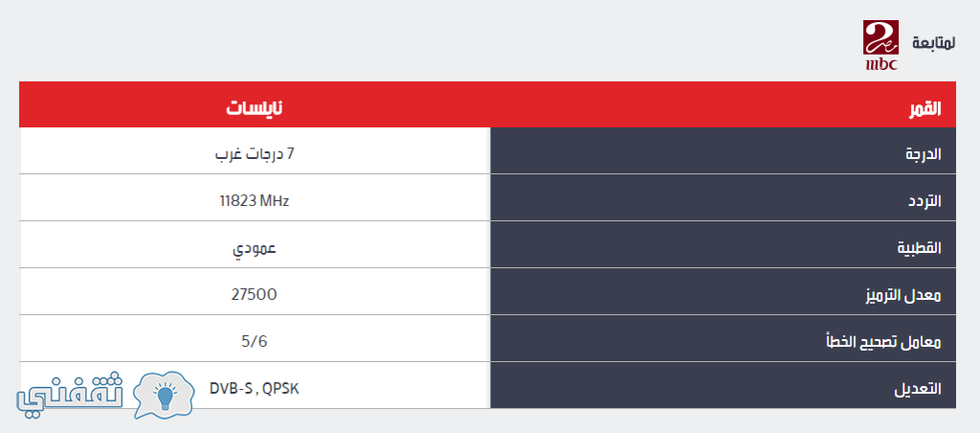Image resolution: width=980 pixels, height=433 pixels.
Task: Click the divider between table columns
Action: click(489, 268)
